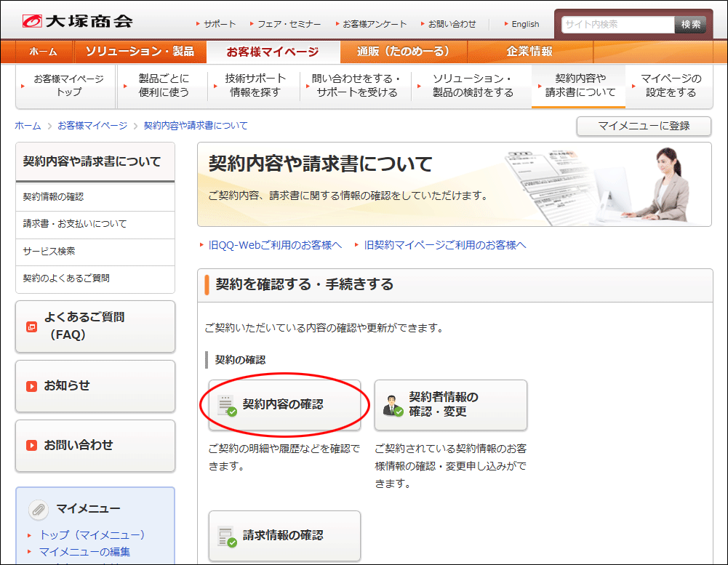The height and width of the screenshot is (565, 728).
Task: Follow the 旧QQ-Webご利用のお客様へ link
Action: pyautogui.click(x=275, y=245)
